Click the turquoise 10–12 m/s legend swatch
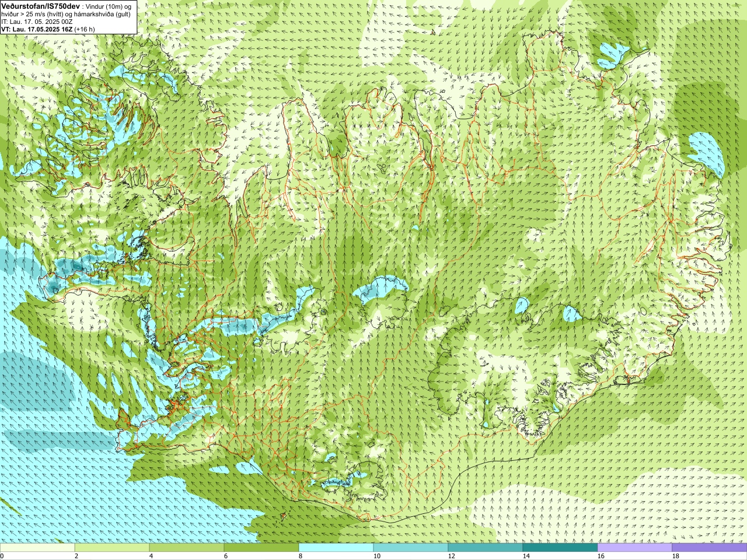747x560 pixels. (411, 548)
